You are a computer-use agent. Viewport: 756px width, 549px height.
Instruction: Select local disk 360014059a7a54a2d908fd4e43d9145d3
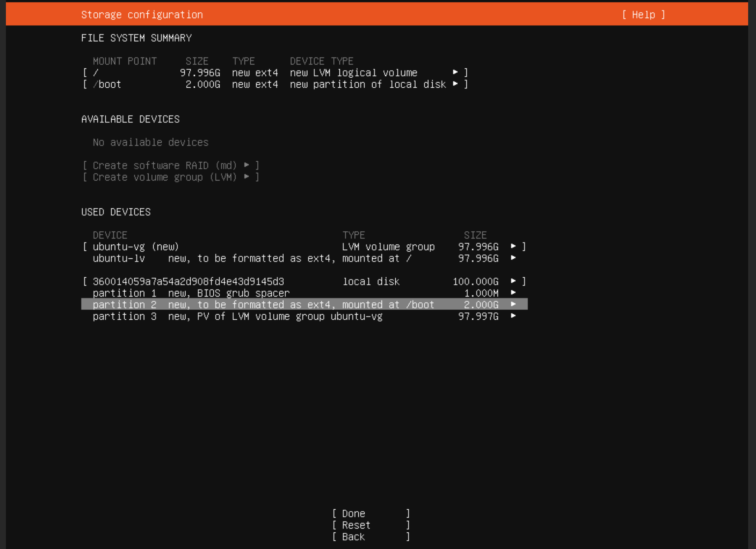pos(188,282)
